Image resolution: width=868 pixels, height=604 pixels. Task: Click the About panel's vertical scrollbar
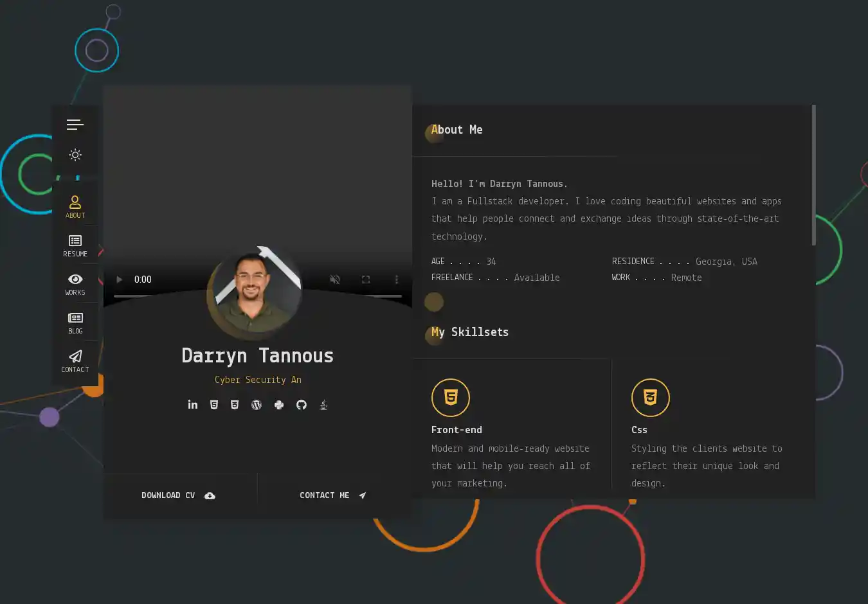point(813,175)
